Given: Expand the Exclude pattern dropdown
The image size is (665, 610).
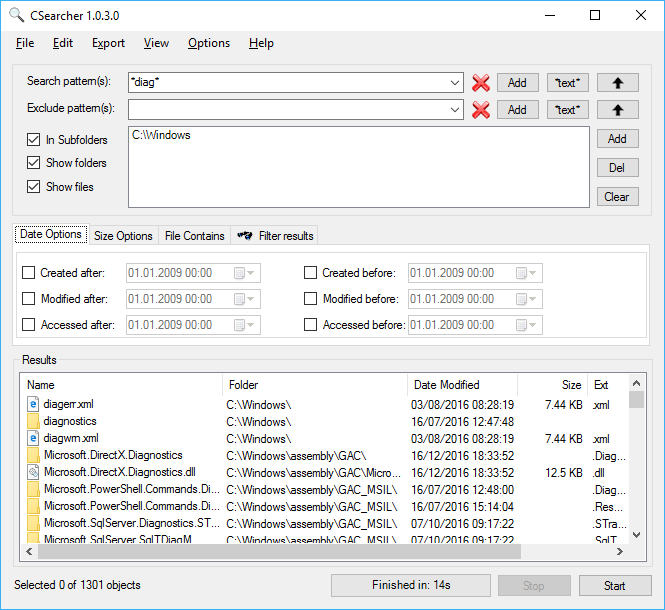Looking at the screenshot, I should click(455, 110).
